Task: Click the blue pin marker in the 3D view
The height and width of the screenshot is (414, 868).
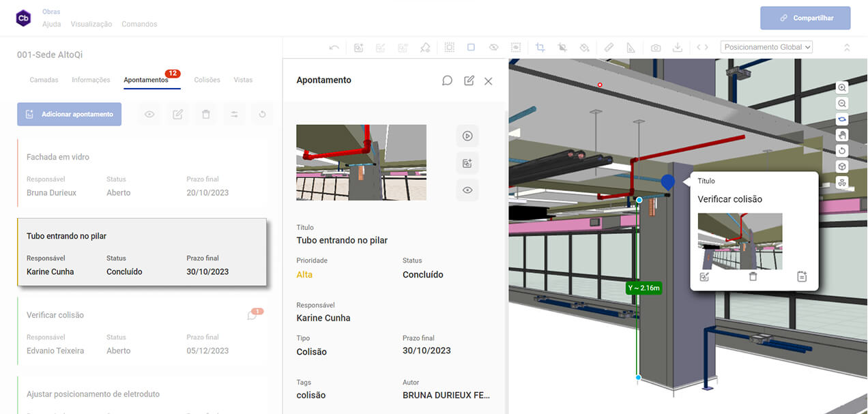Action: click(668, 182)
